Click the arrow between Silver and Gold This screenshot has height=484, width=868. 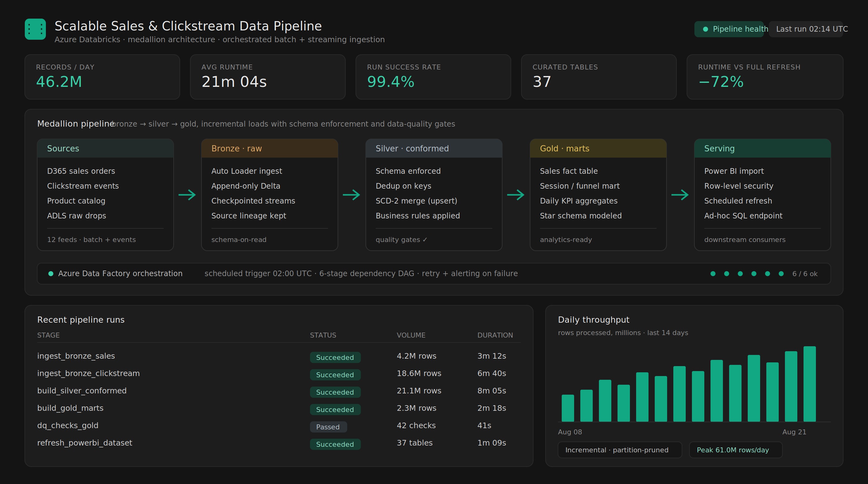pos(516,195)
